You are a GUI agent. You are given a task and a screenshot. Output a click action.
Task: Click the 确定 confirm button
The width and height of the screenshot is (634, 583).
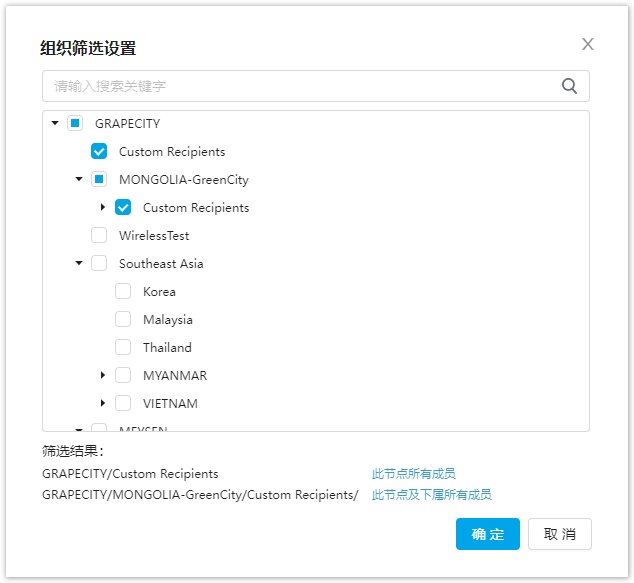point(488,534)
